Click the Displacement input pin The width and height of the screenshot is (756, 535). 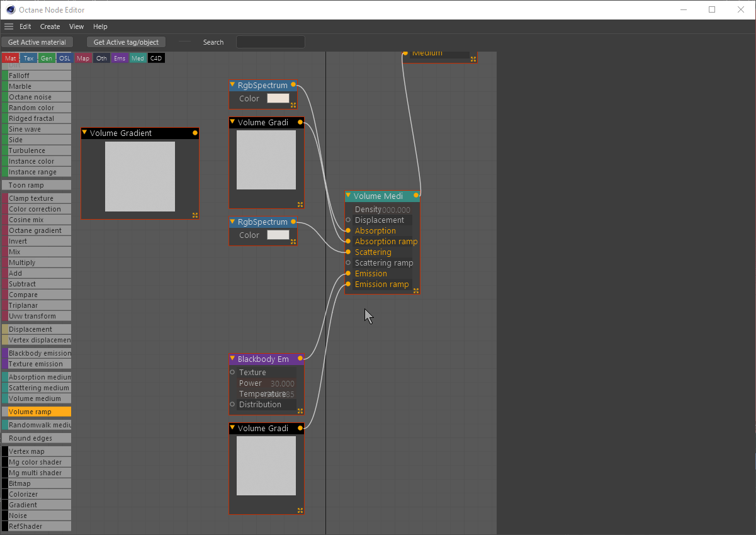(348, 220)
